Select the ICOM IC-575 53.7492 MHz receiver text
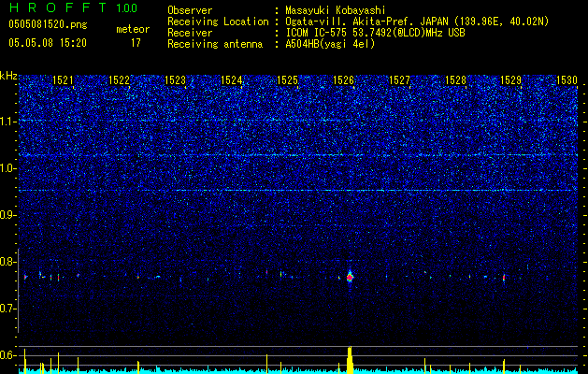 pos(375,33)
